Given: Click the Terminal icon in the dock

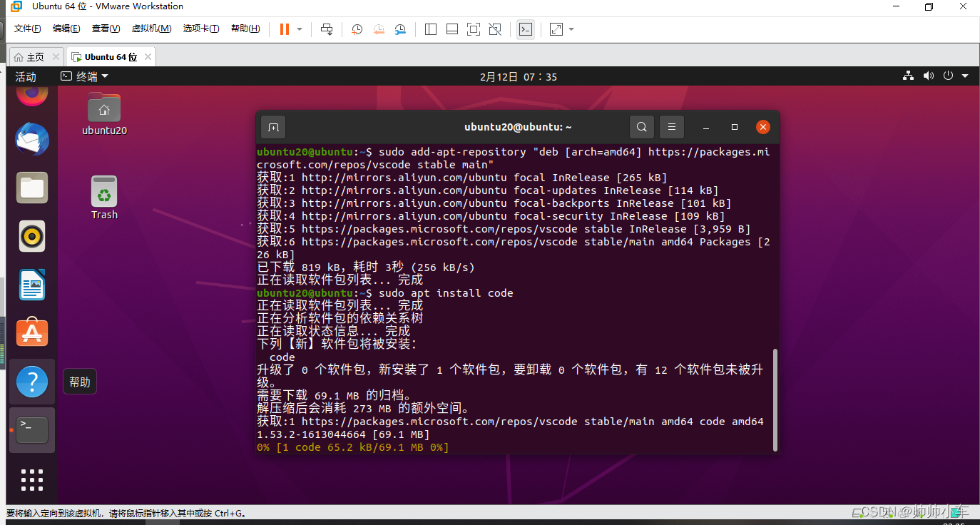Looking at the screenshot, I should (32, 429).
